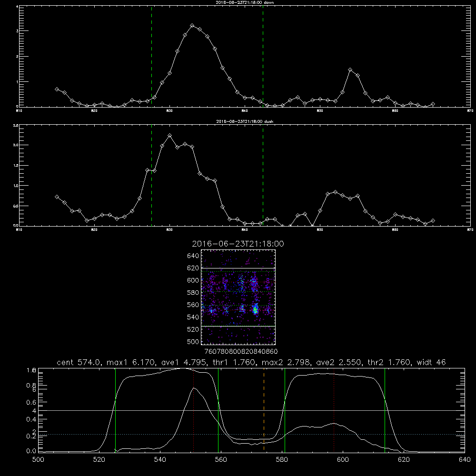Click the secondary peak point near 854 in dawn plot

(350, 70)
